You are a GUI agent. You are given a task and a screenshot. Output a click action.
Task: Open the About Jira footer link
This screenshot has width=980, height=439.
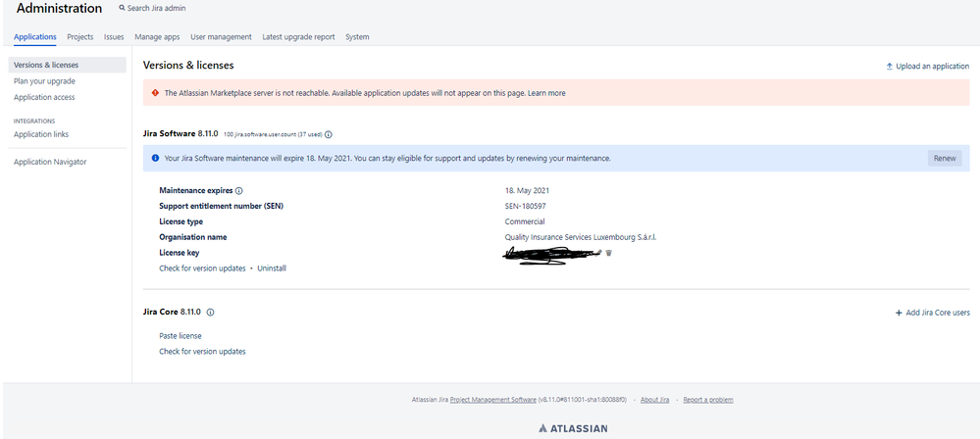pos(655,400)
